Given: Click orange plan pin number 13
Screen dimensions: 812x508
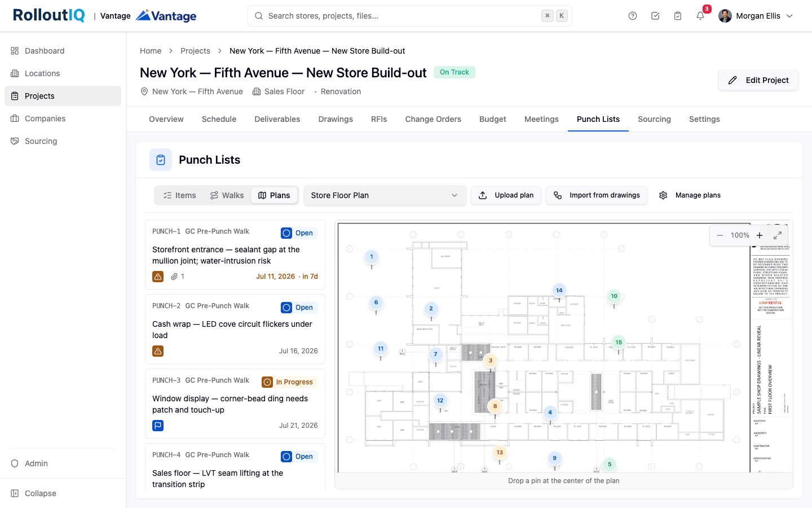Looking at the screenshot, I should [500, 453].
